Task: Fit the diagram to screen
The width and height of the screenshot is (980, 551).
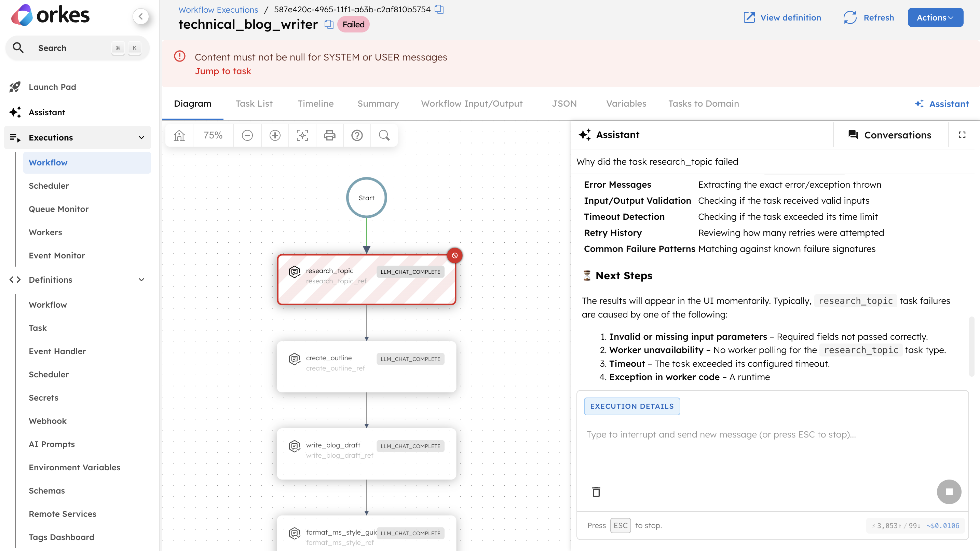Action: point(302,135)
